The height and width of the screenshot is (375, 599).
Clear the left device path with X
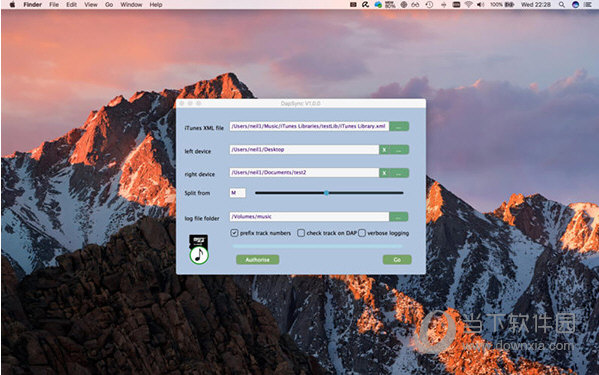coord(384,150)
